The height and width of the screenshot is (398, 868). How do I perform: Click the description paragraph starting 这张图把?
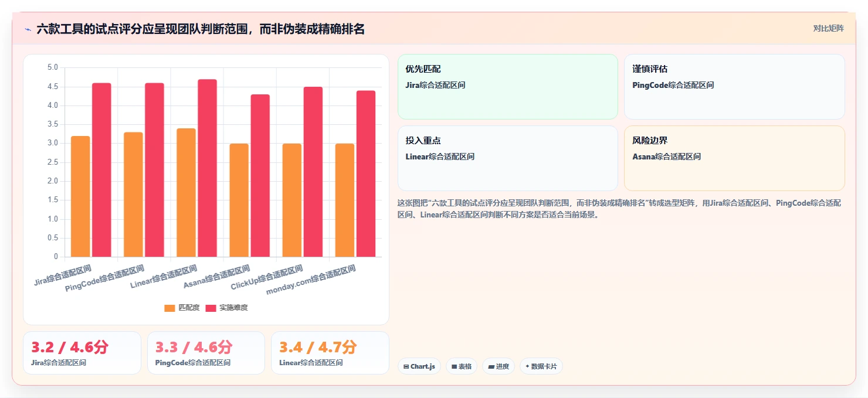point(619,208)
